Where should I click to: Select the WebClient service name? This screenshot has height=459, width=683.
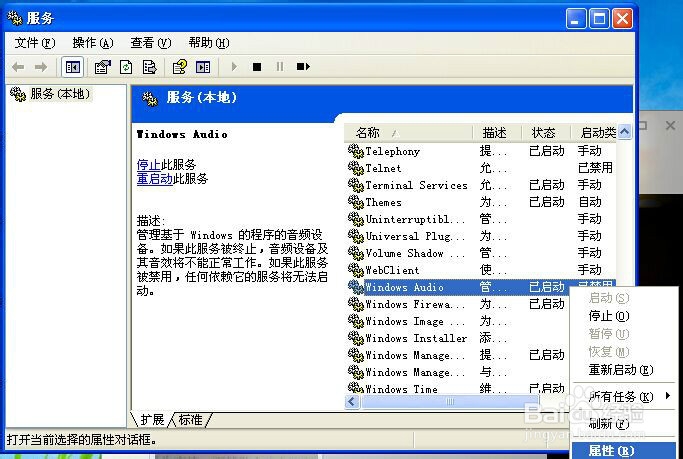[392, 270]
